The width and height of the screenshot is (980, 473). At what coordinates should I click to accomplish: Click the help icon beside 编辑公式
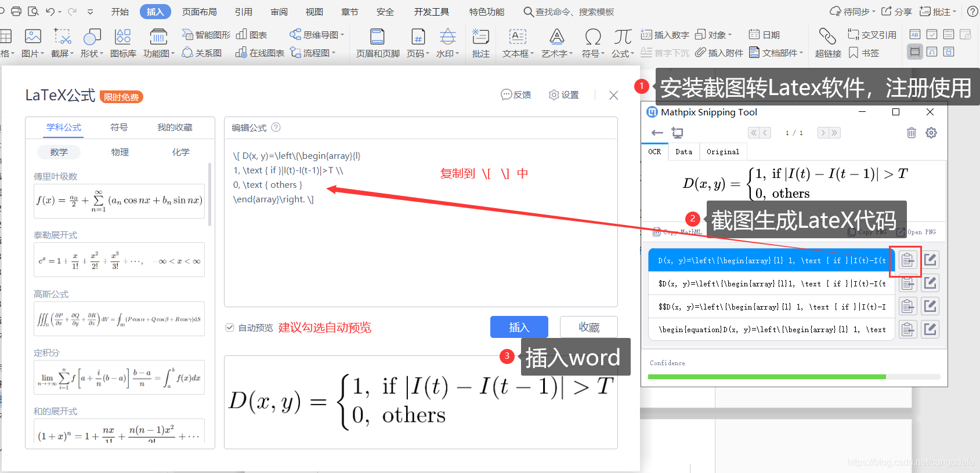(276, 128)
